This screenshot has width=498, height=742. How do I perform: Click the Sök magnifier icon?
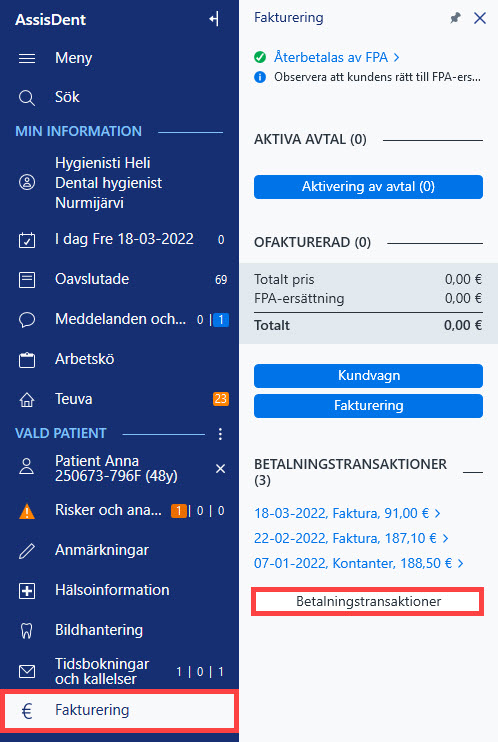[27, 98]
